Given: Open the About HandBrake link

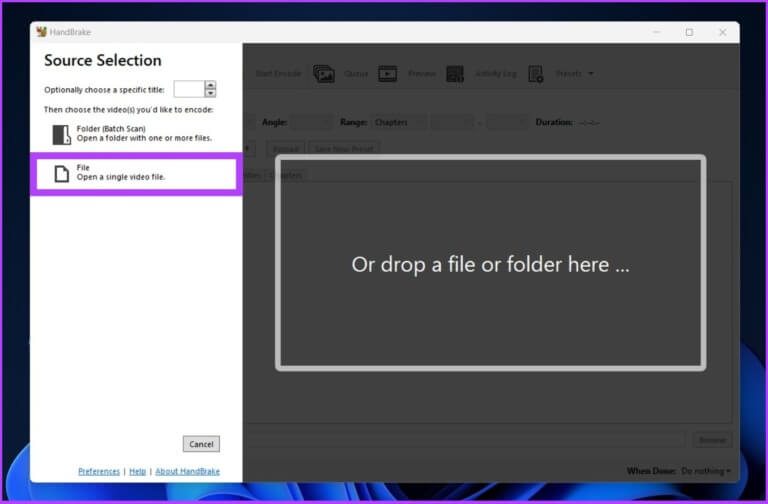Looking at the screenshot, I should tap(188, 471).
